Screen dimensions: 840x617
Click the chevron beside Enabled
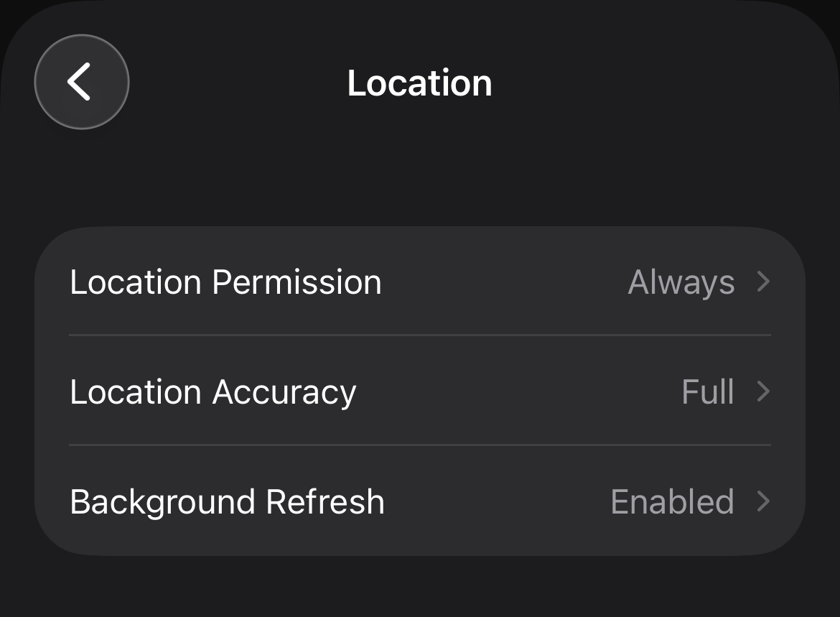pos(763,501)
